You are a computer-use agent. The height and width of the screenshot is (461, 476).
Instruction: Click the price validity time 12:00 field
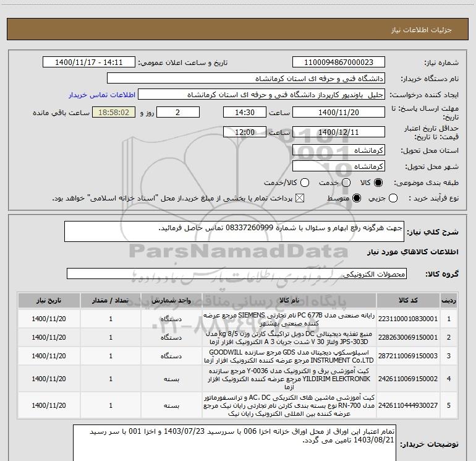coord(245,132)
